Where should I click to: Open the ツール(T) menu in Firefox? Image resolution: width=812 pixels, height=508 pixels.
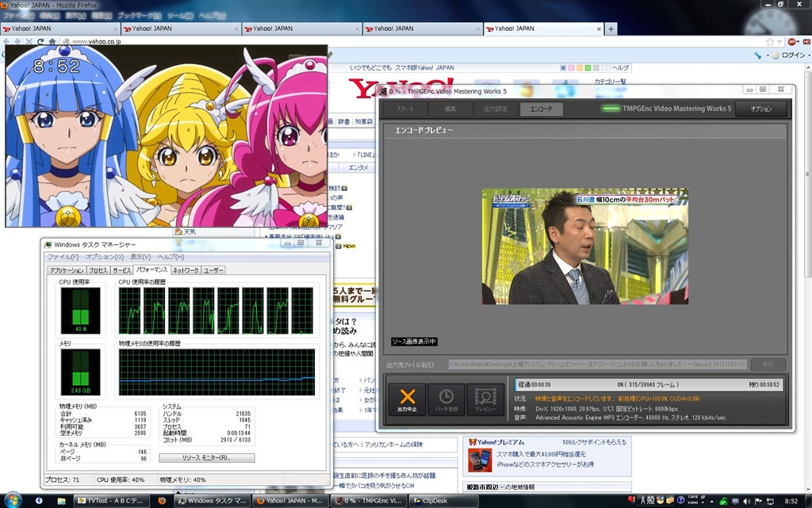(x=179, y=16)
